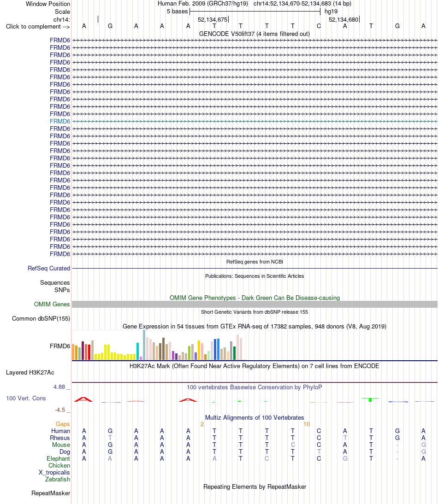The width and height of the screenshot is (438, 504).
Task: Click the orange gap count '2'
Action: (x=202, y=424)
